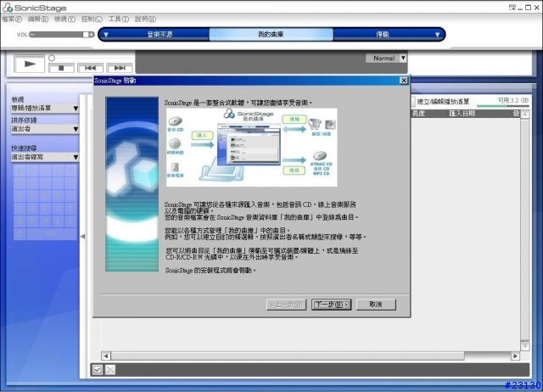Collapse the left panel with arrow handle
Viewport: 543px width, 392px height.
[x=83, y=236]
